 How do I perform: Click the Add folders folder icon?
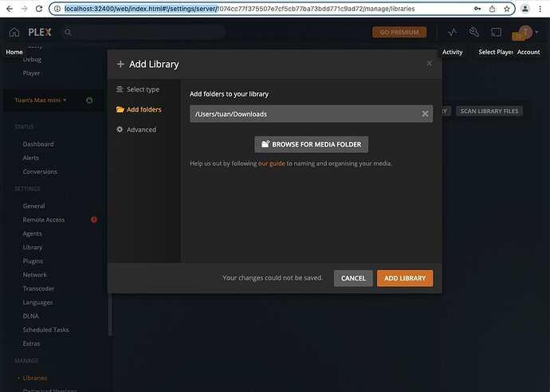point(120,109)
